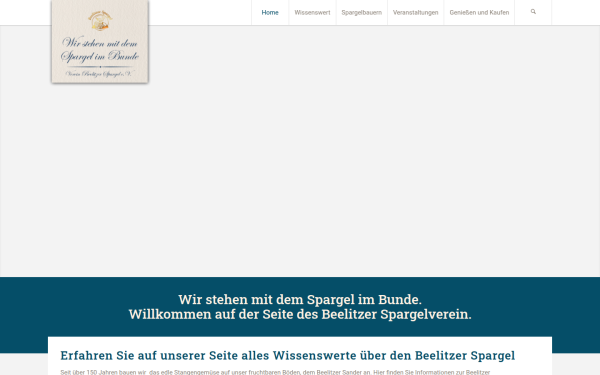Viewport: 600px width, 375px height.
Task: Open the Wissenswert menu item
Action: click(x=312, y=13)
